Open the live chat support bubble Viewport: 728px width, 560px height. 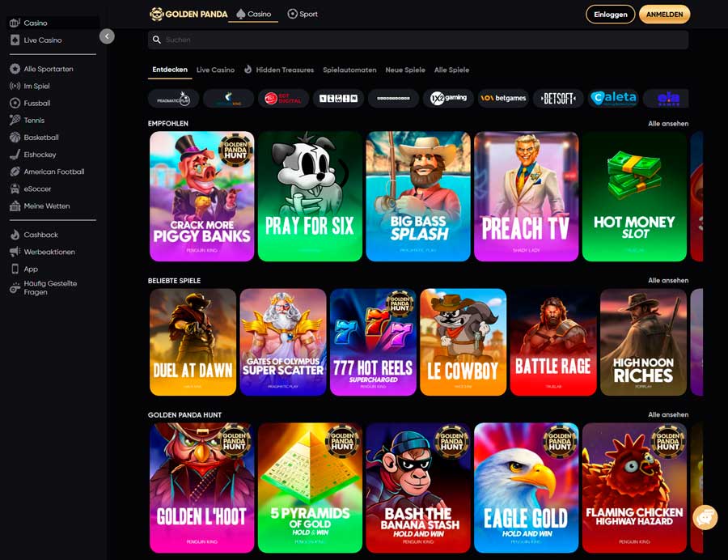coord(705,517)
